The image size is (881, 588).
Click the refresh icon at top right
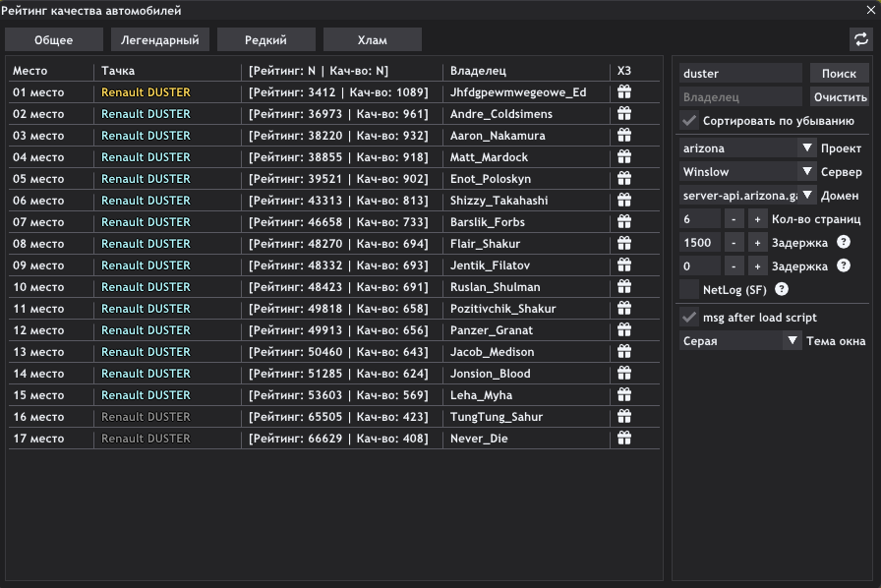[860, 39]
